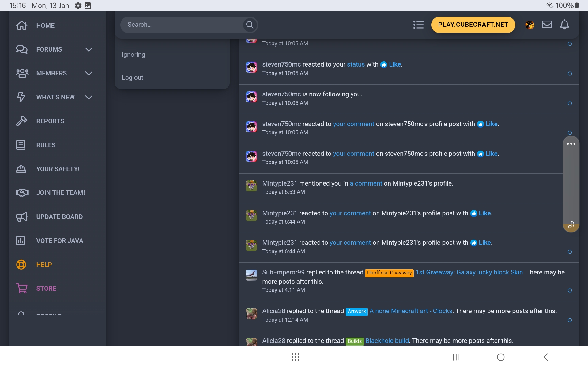This screenshot has width=588, height=368.
Task: Expand the FORUMS submenu chevron
Action: click(89, 49)
